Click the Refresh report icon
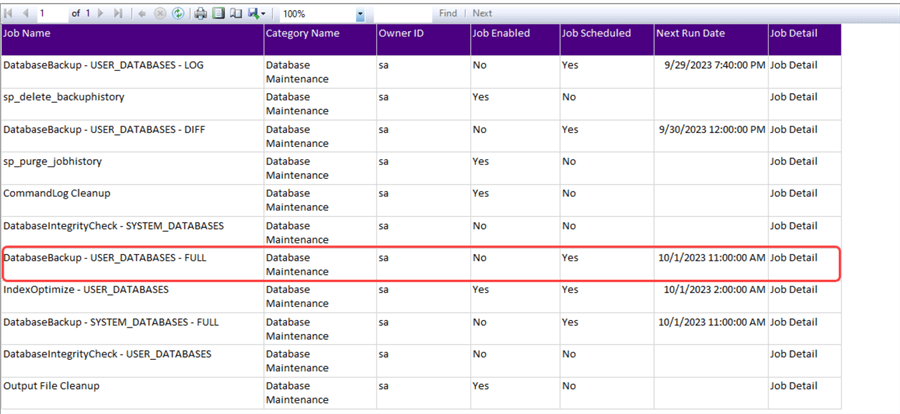The height and width of the screenshot is (414, 900). pos(177,13)
